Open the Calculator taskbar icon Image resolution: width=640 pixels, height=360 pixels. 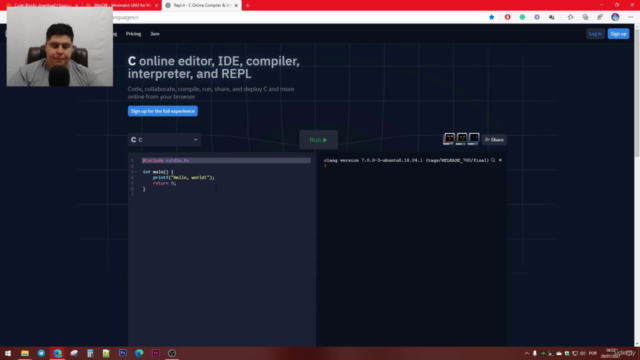pos(90,353)
